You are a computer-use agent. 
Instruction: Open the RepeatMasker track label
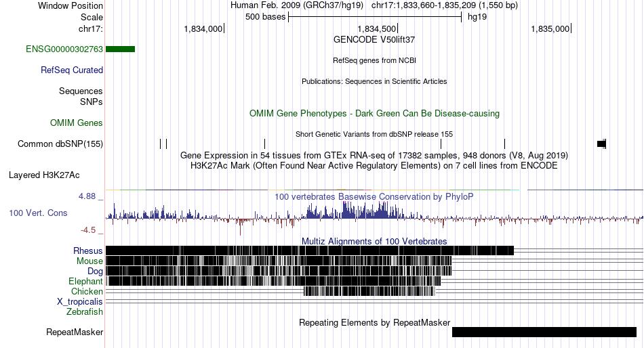(75, 332)
